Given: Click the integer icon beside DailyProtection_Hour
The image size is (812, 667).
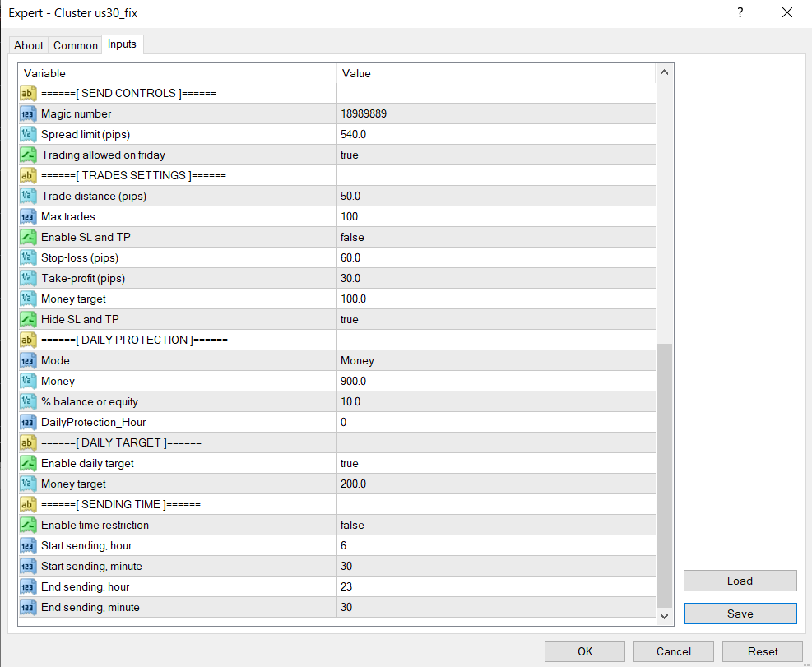Looking at the screenshot, I should (28, 422).
